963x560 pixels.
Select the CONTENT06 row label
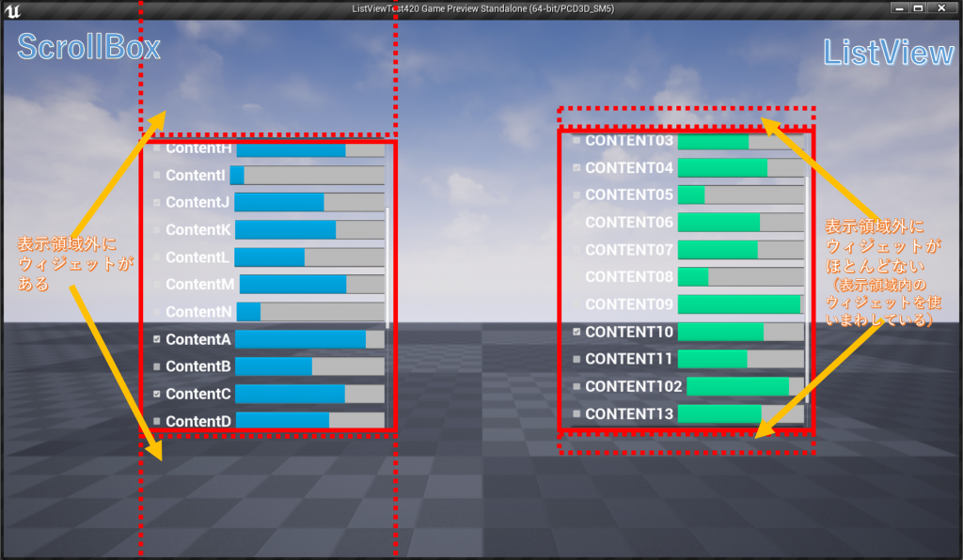click(x=629, y=222)
